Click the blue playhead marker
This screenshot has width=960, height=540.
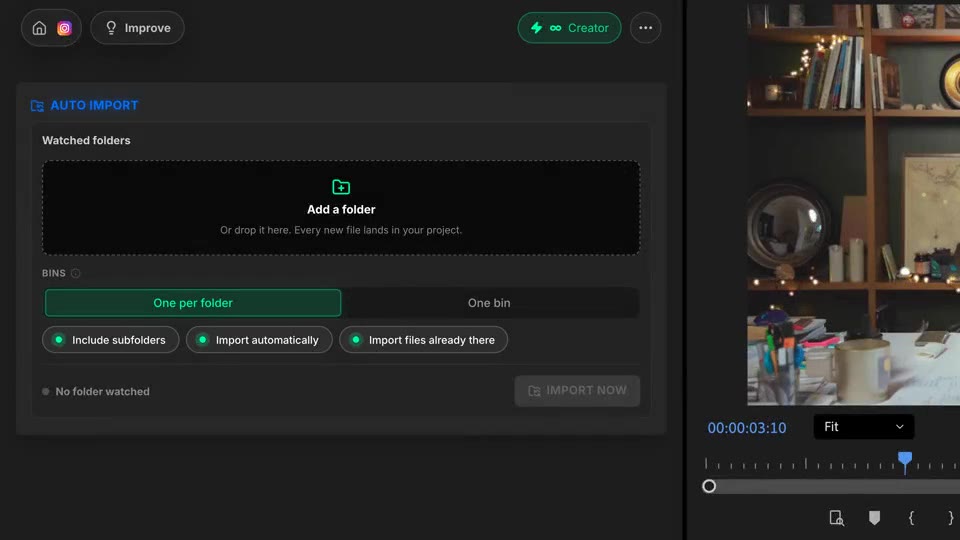click(x=905, y=460)
